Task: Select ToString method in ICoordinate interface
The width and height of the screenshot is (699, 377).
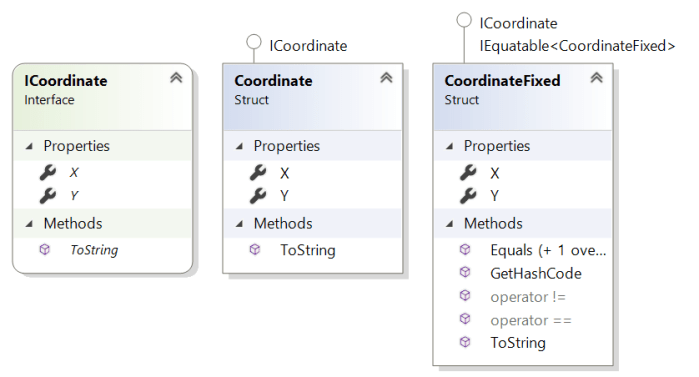Action: (x=94, y=250)
